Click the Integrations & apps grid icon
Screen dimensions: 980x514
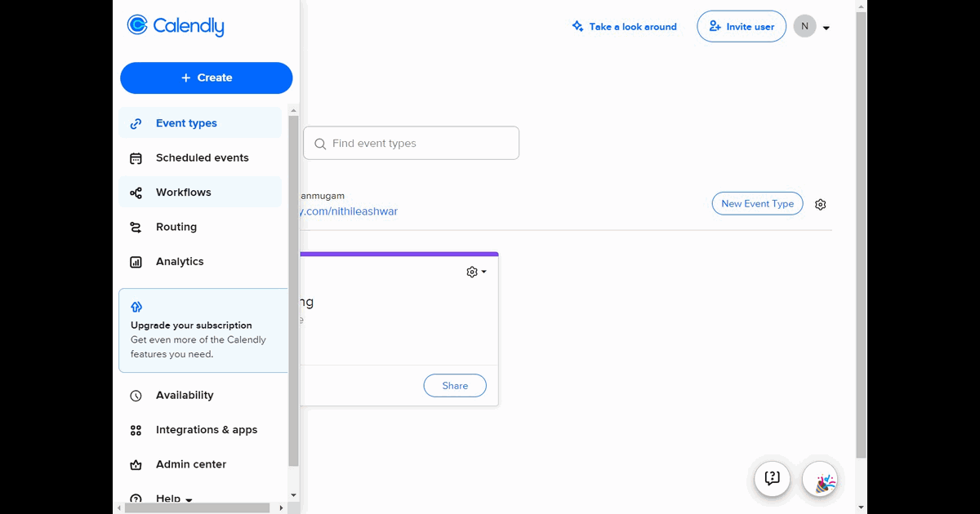pyautogui.click(x=136, y=430)
